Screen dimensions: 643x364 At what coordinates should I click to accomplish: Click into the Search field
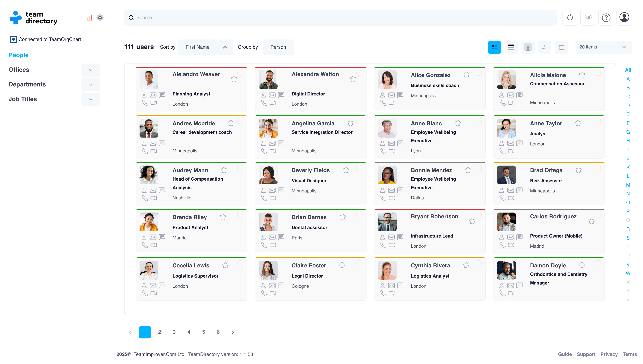tap(340, 17)
